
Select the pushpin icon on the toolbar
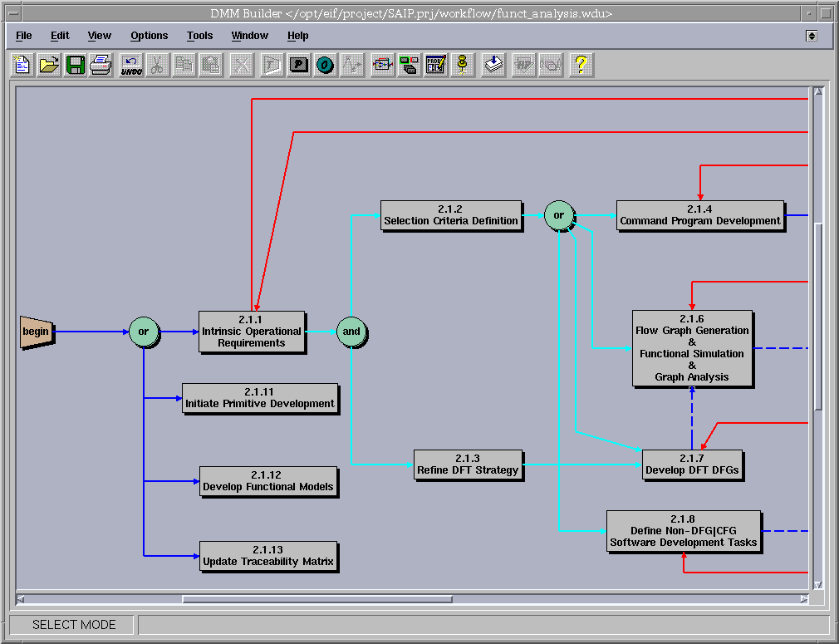(463, 65)
